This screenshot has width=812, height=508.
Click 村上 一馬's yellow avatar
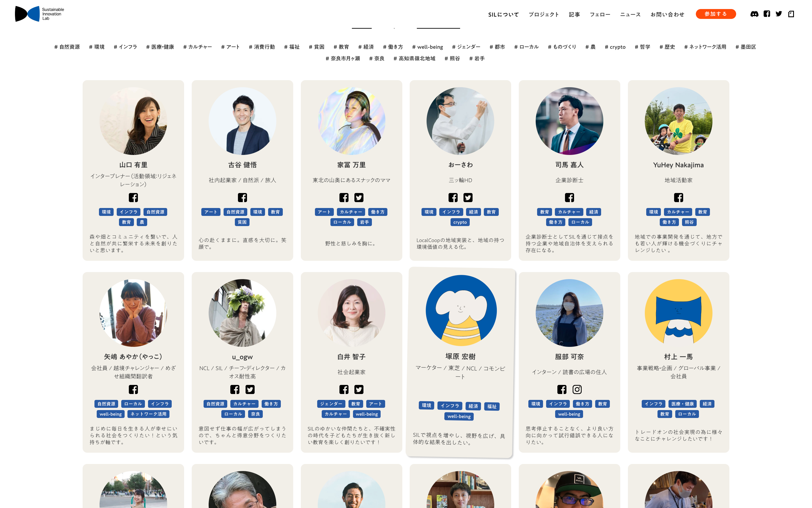[x=678, y=313]
